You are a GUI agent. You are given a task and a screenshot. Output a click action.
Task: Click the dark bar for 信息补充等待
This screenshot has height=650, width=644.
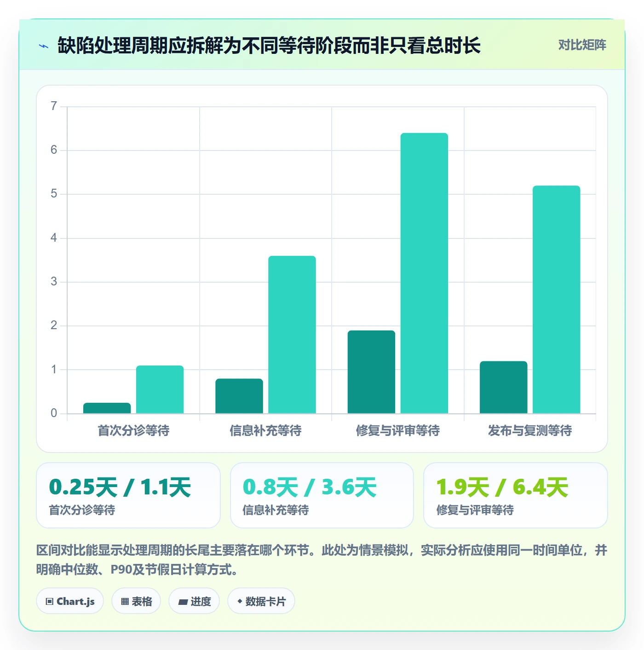[x=239, y=396]
